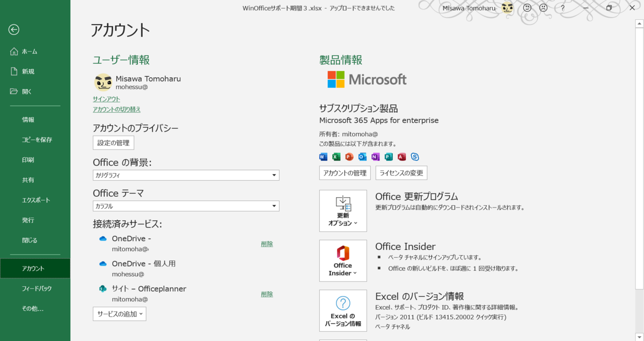The width and height of the screenshot is (644, 341).
Task: Select アカウント in the sidebar
Action: pos(35,269)
